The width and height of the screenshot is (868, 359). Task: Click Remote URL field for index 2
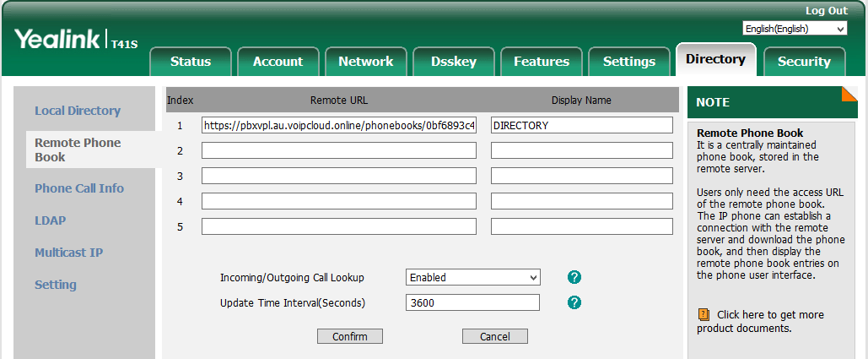click(339, 150)
